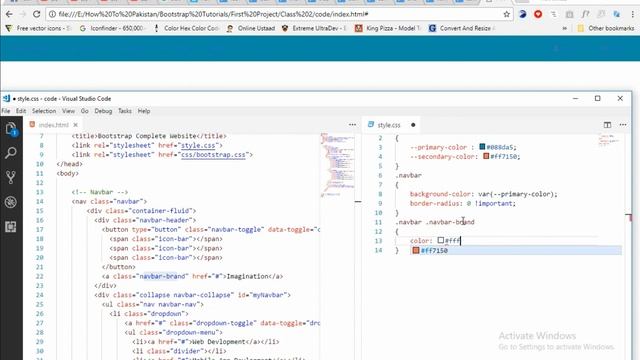Viewport: 640px width, 360px height.
Task: Open the Search view in the activity bar
Action: pos(11,153)
